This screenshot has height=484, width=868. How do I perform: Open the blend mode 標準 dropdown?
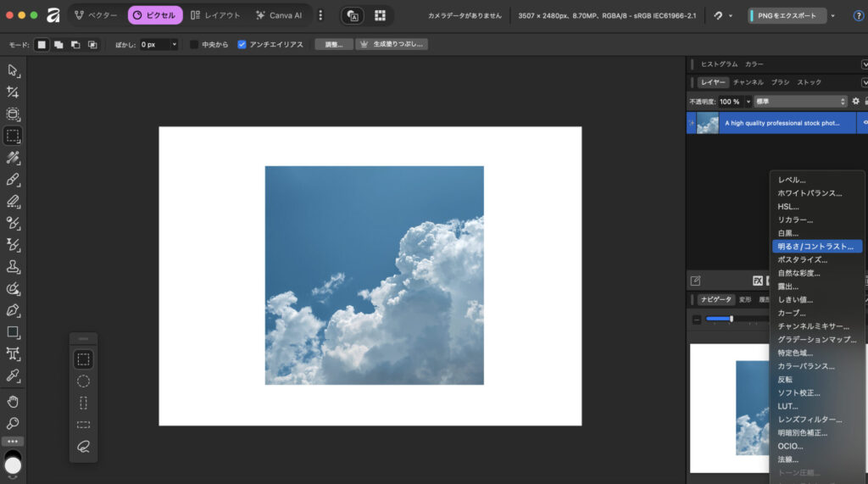click(801, 102)
